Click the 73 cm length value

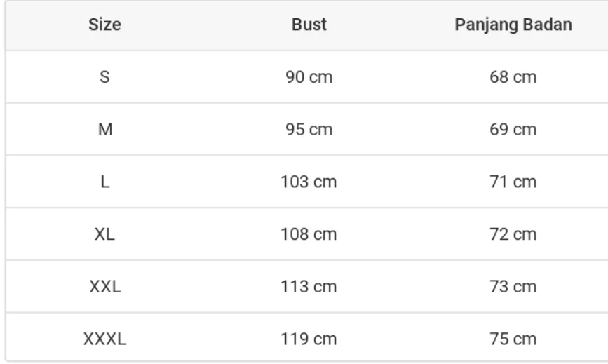[513, 287]
